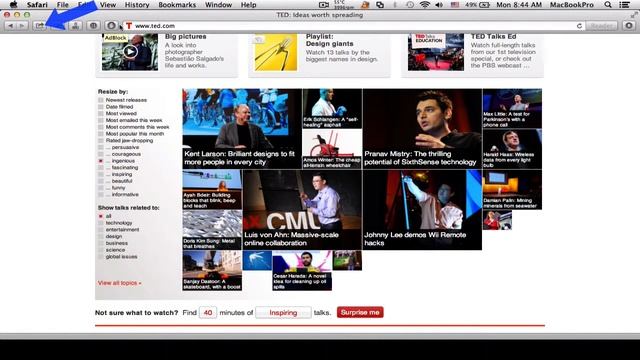Open Spotlight search magnifier
This screenshot has width=640, height=360.
point(608,5)
